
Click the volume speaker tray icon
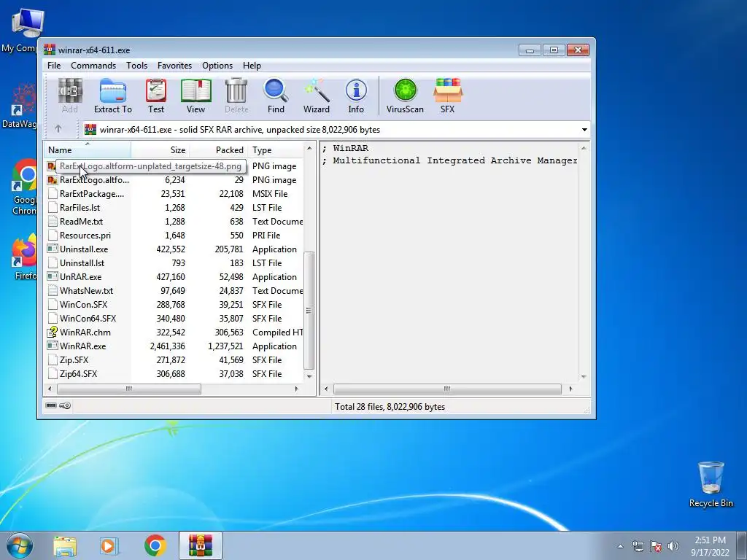[673, 546]
